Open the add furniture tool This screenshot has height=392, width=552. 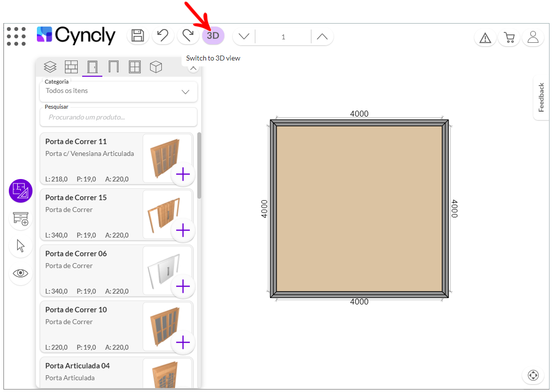click(x=21, y=218)
